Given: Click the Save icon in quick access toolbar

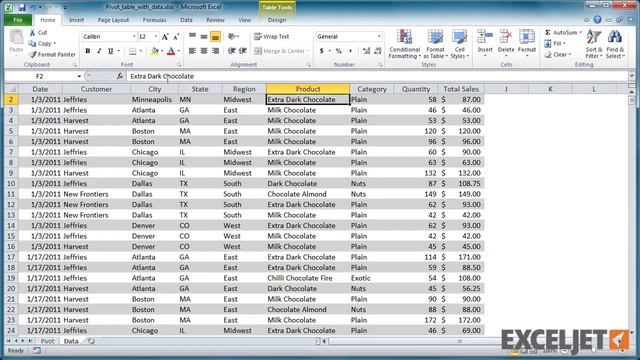Looking at the screenshot, I should pyautogui.click(x=22, y=7).
